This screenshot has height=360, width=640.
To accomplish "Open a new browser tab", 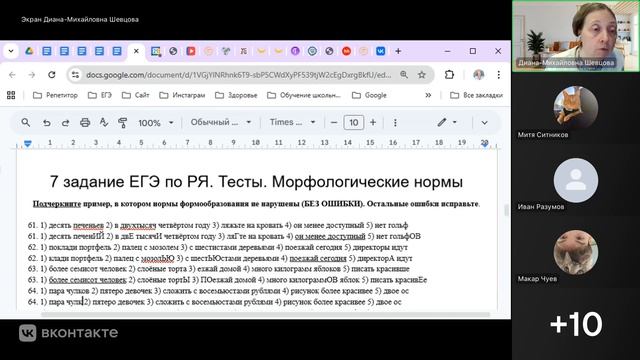I will (x=398, y=51).
